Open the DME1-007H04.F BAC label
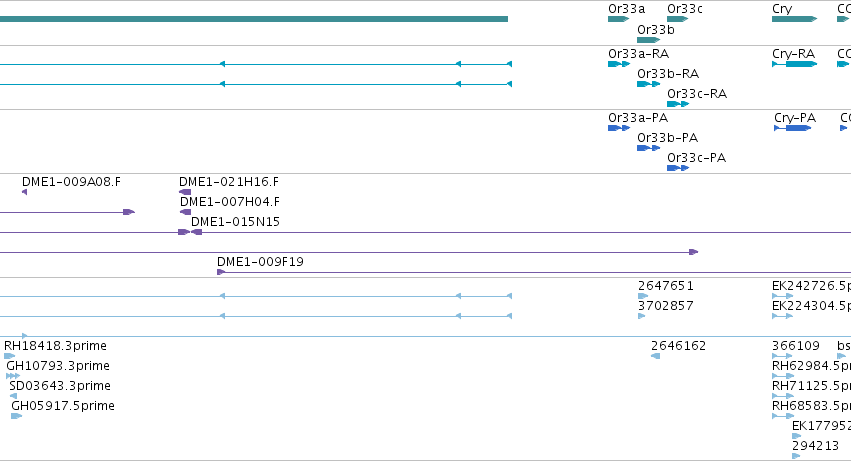Viewport: 851px width, 461px height. coord(230,202)
